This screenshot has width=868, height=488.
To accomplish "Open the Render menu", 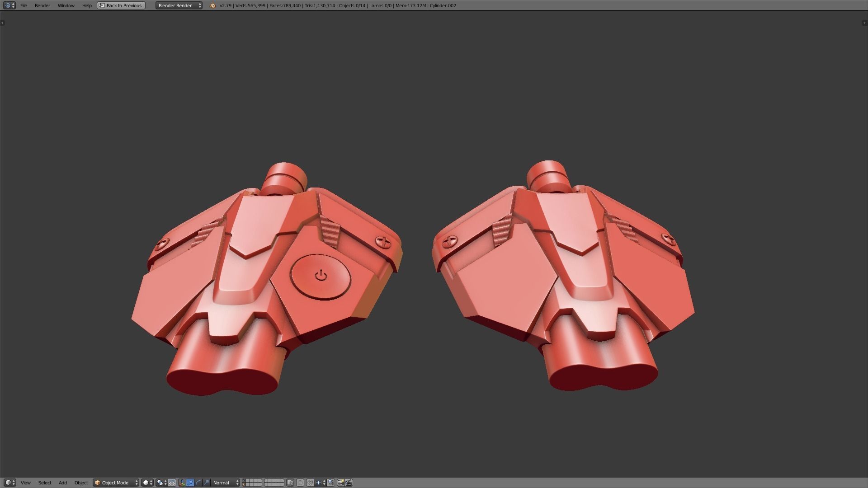I will click(x=42, y=5).
